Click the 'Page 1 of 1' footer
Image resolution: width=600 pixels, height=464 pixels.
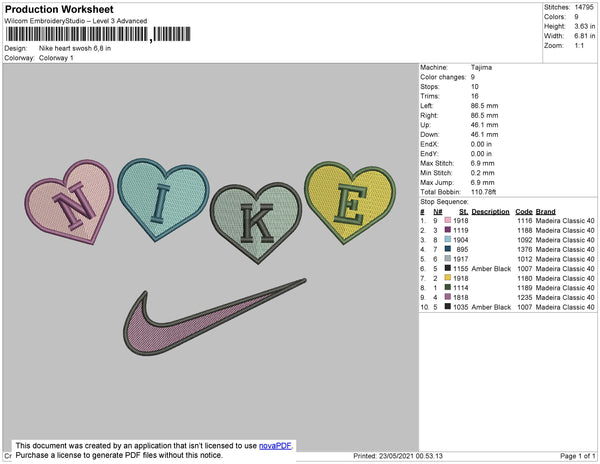(578, 456)
